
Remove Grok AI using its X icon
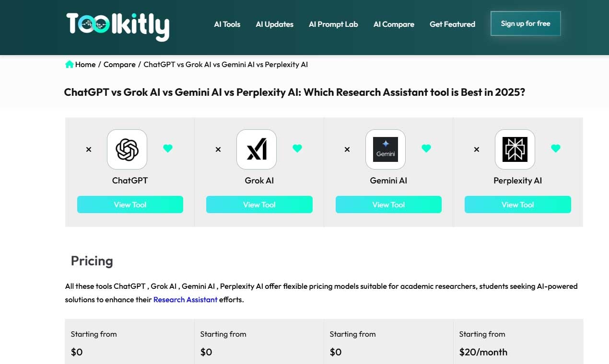click(x=218, y=149)
